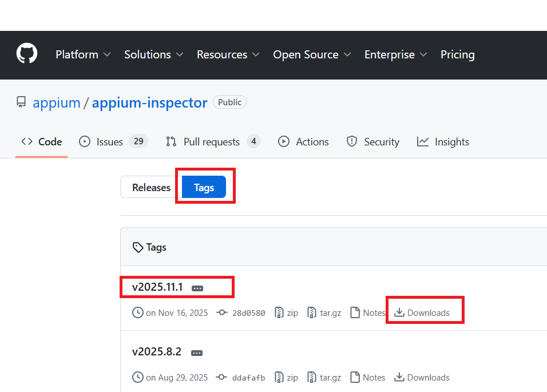The height and width of the screenshot is (392, 547).
Task: Click Notes file icon for v2025.8.2
Action: 355,377
